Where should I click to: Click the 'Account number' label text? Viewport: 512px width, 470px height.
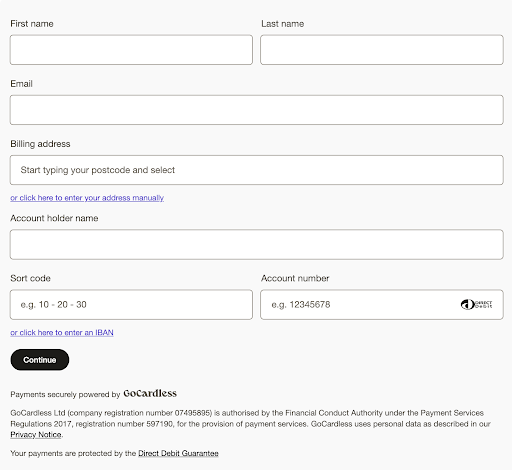(x=295, y=278)
